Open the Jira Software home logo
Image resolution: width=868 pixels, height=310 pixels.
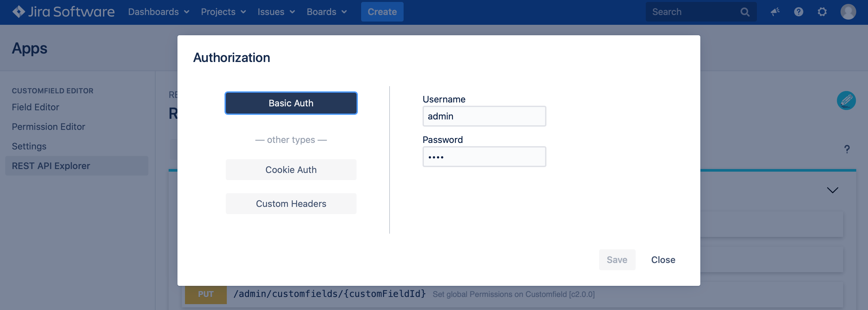pos(63,11)
